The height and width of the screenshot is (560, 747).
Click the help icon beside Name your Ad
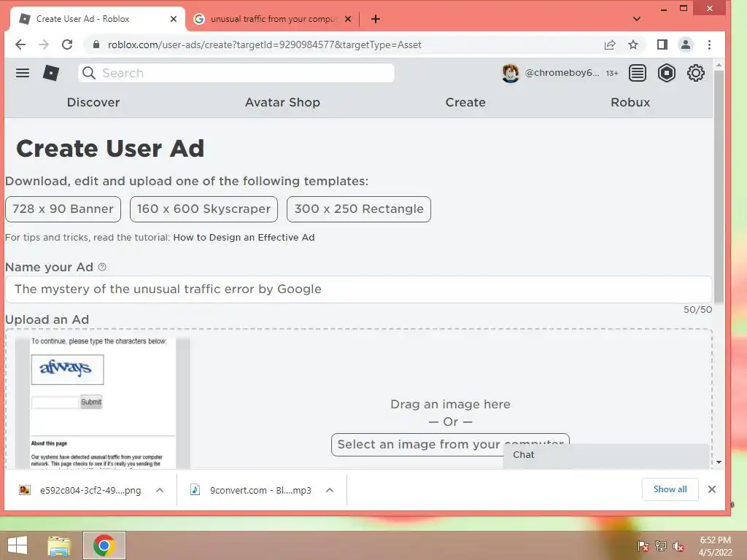pos(102,267)
